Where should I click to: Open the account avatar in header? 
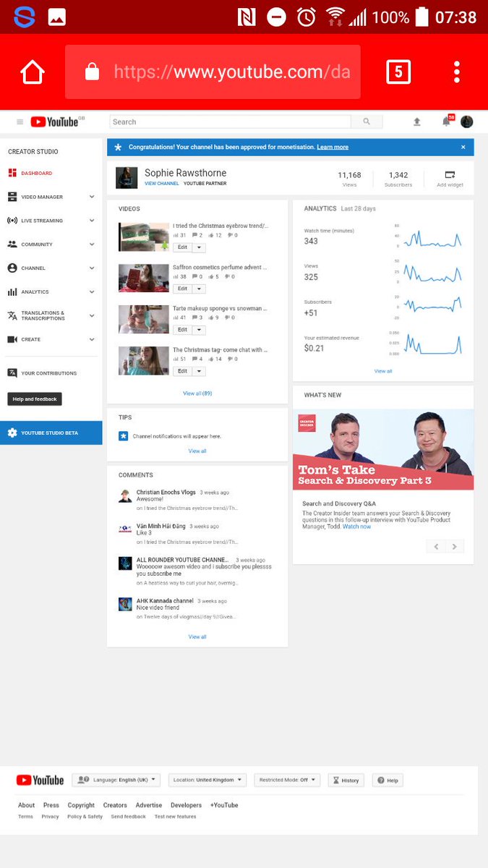point(467,122)
